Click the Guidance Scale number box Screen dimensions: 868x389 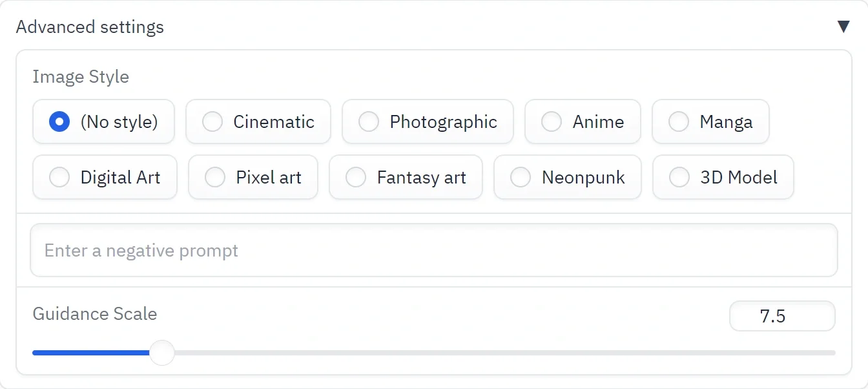pos(781,317)
